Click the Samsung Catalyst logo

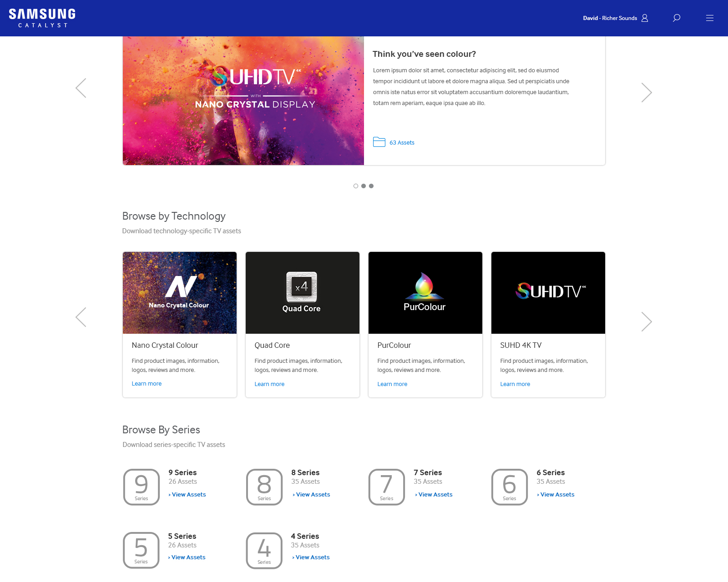coord(42,18)
